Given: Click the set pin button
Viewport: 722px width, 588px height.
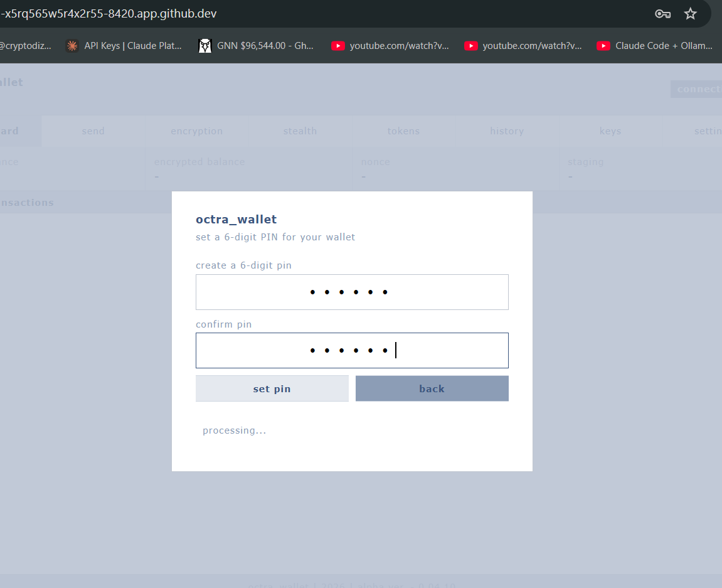Looking at the screenshot, I should 272,388.
